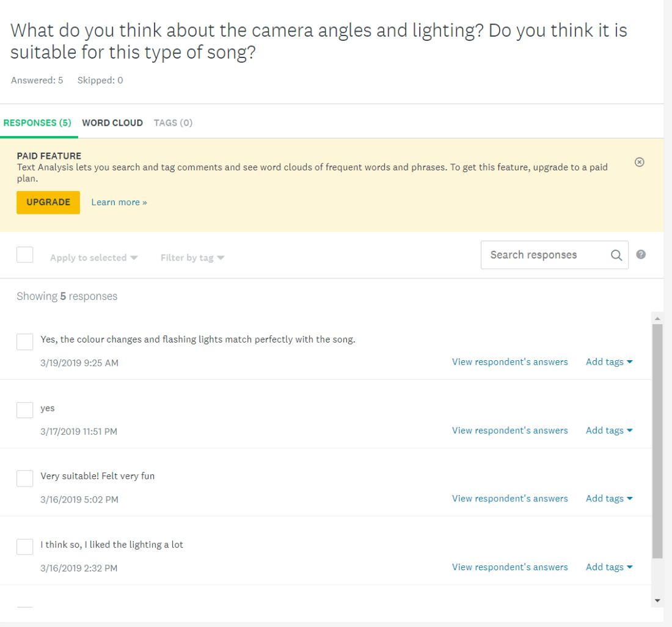The height and width of the screenshot is (627, 672).
Task: Tick the select-all responses checkbox
Action: [25, 255]
